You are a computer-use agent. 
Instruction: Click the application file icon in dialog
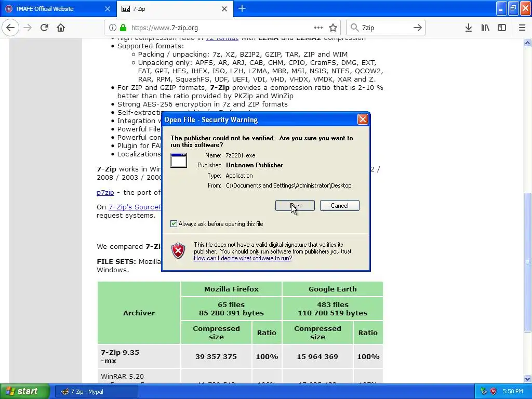pos(179,160)
